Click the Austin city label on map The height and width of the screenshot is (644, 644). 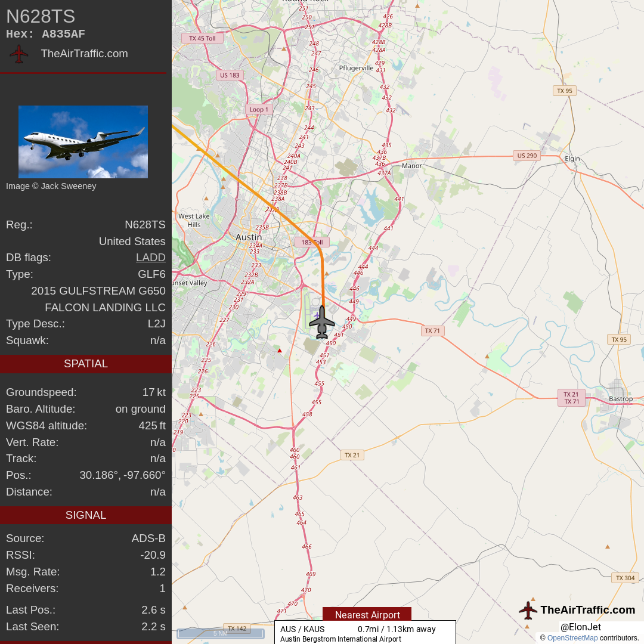click(249, 237)
